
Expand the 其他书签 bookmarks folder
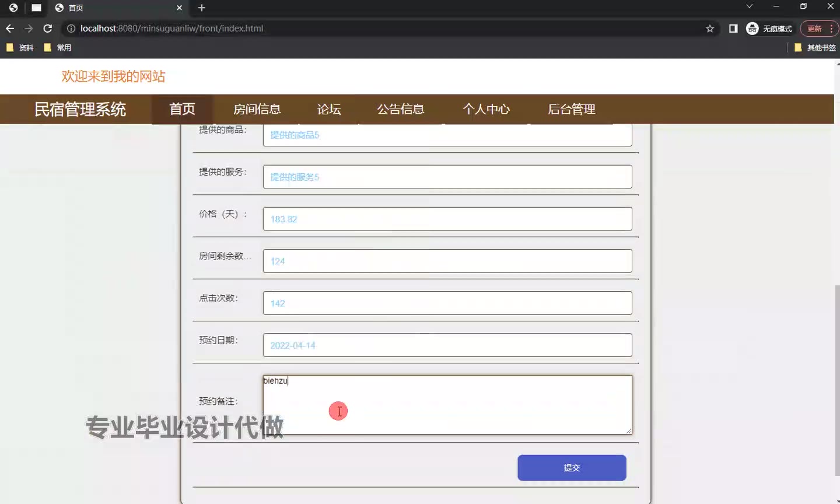coord(815,48)
